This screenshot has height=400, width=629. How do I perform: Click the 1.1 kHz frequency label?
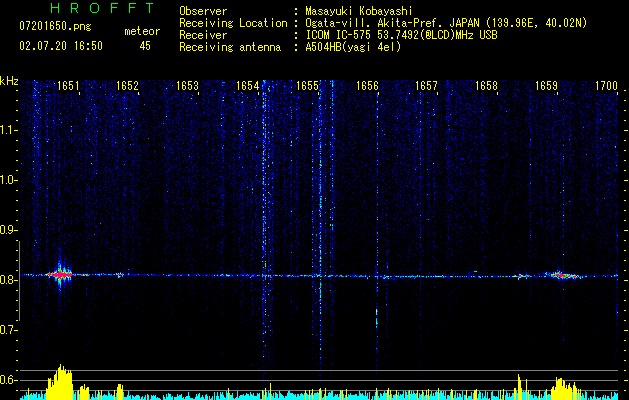(9, 130)
